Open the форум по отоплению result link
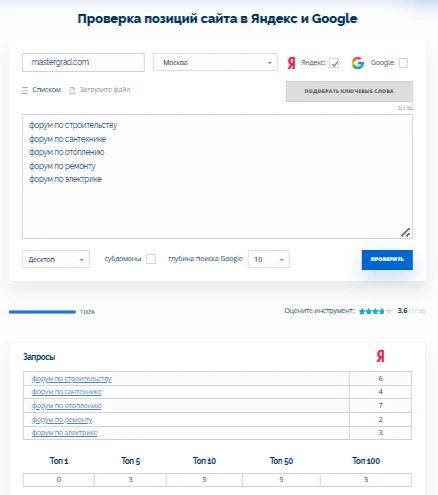The width and height of the screenshot is (438, 495). tap(67, 406)
